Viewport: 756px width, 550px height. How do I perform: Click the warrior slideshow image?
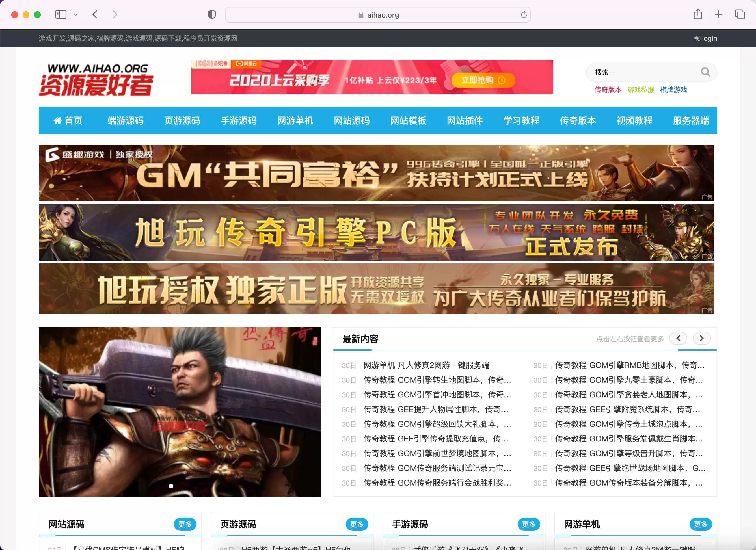(x=180, y=412)
